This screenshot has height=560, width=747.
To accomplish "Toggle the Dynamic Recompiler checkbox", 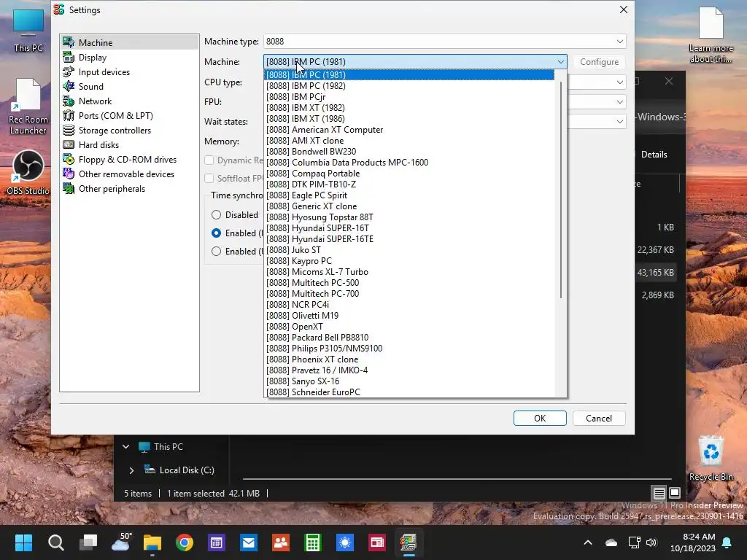I will pos(209,160).
